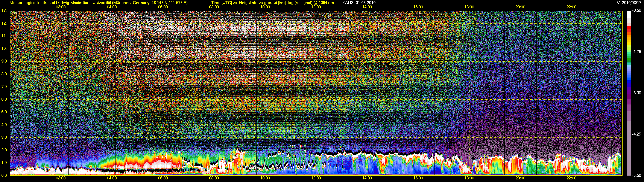This screenshot has height=182, width=644.
Task: Click the 7.0 height axis label
Action: pyautogui.click(x=4, y=87)
